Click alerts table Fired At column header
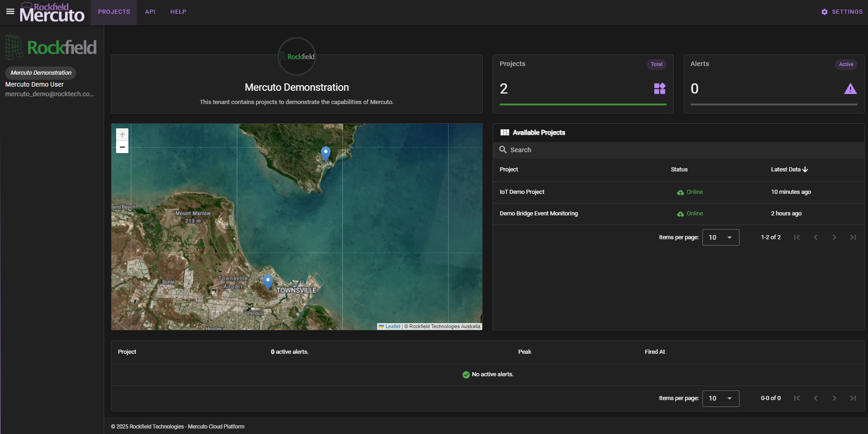 tap(655, 352)
